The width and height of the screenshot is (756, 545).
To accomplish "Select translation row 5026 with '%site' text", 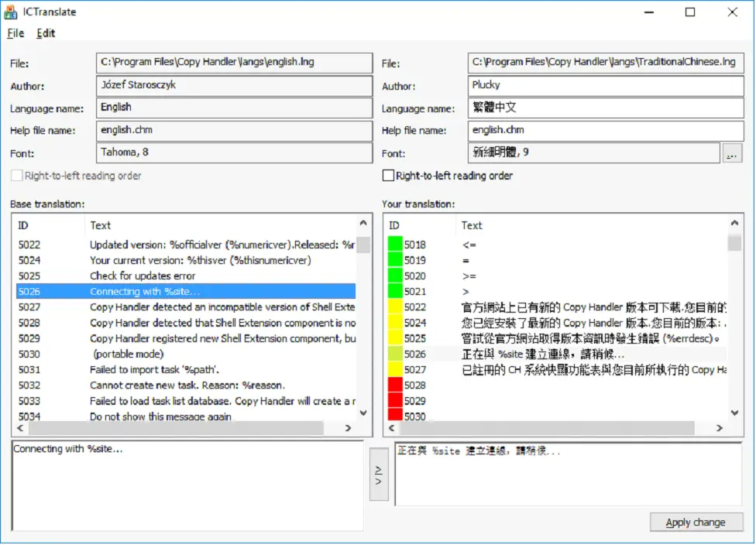I will click(557, 354).
